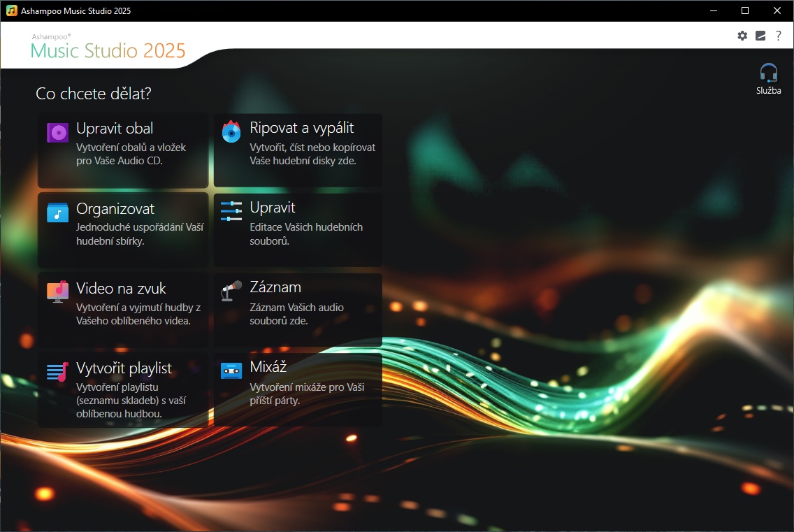The image size is (794, 532).
Task: Open help via the question mark icon
Action: (779, 36)
